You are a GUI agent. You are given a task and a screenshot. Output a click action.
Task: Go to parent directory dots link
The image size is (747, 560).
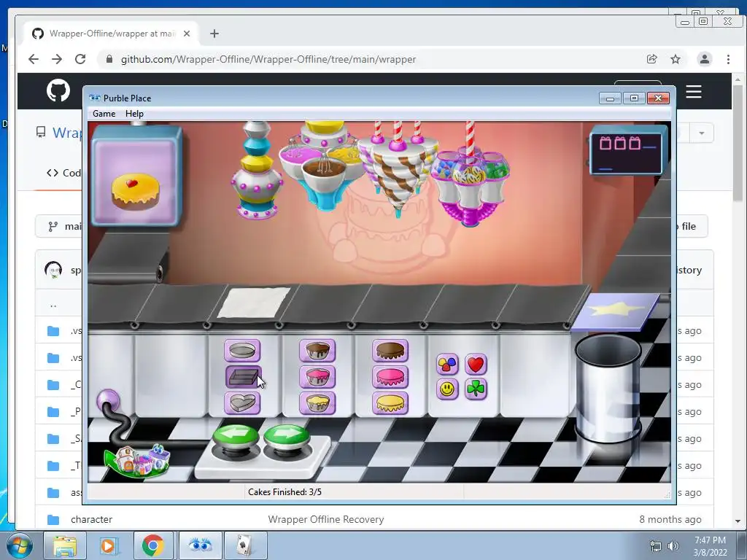[x=53, y=304]
